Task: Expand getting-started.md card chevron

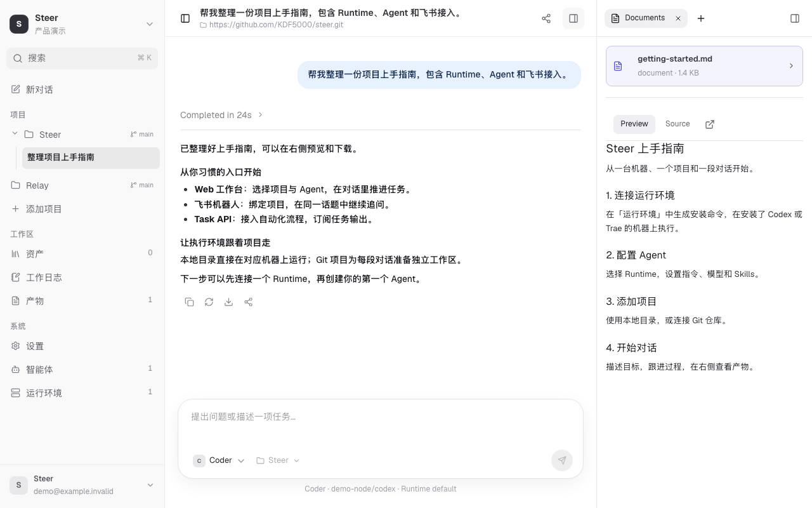Action: (x=791, y=66)
